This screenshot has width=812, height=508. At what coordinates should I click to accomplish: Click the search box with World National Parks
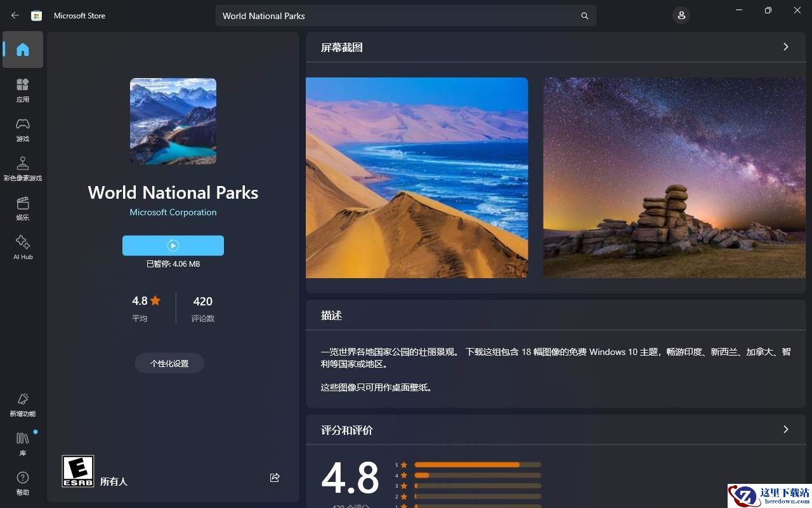click(406, 16)
